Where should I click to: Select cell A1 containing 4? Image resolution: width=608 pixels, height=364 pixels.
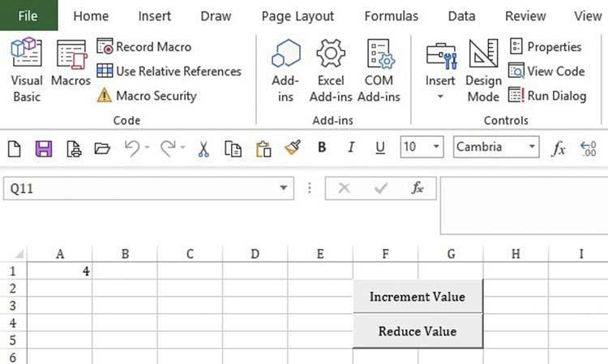coord(59,272)
